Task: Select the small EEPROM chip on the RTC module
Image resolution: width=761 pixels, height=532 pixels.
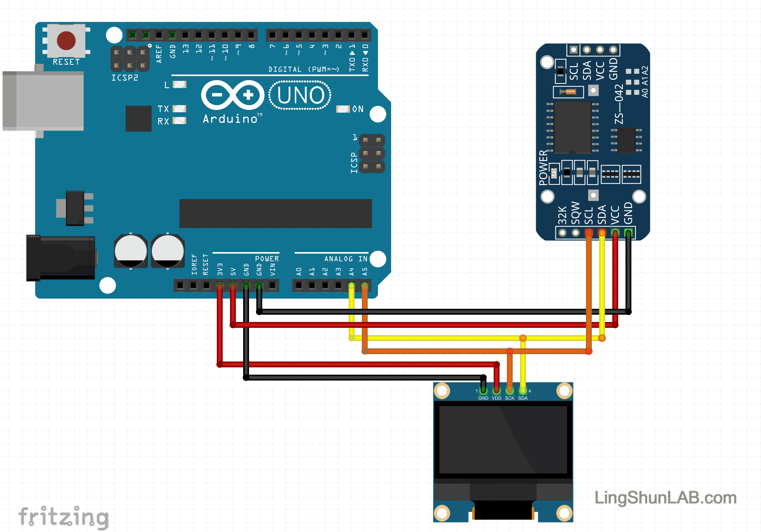Action: (x=626, y=141)
